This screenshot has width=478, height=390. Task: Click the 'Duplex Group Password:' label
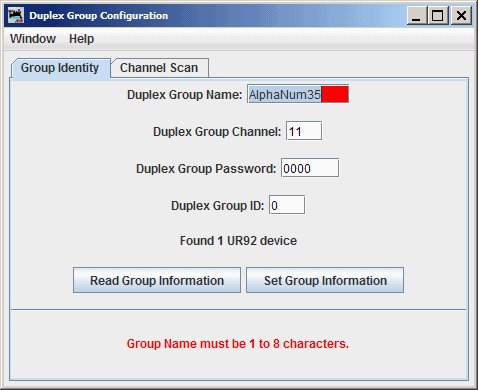point(206,169)
